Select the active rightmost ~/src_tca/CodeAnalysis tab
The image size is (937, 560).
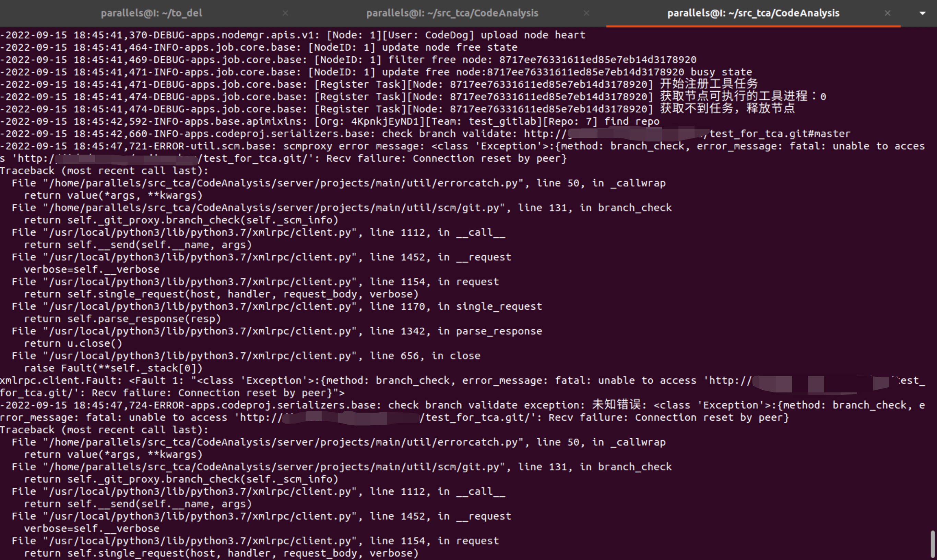tap(753, 13)
